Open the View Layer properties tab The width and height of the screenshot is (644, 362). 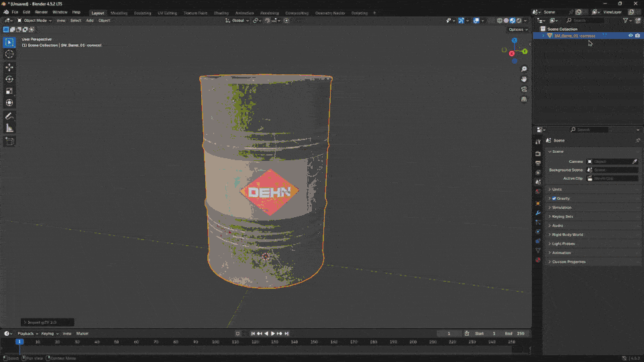click(538, 172)
